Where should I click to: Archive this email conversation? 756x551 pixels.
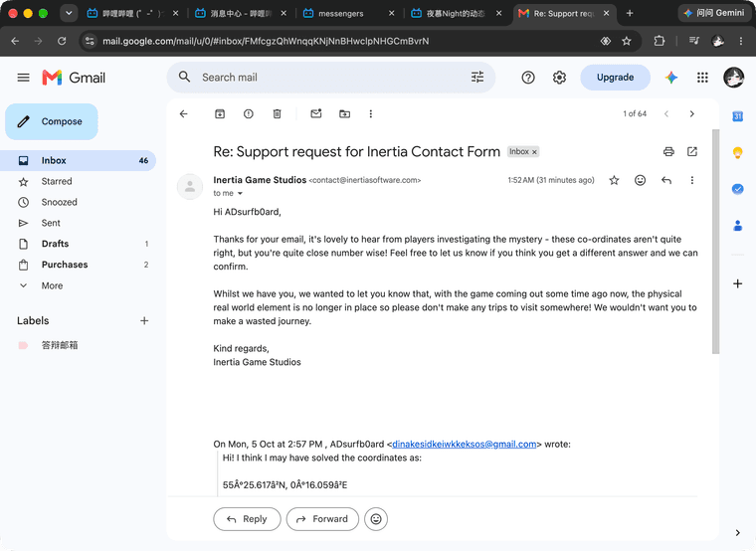(x=220, y=113)
